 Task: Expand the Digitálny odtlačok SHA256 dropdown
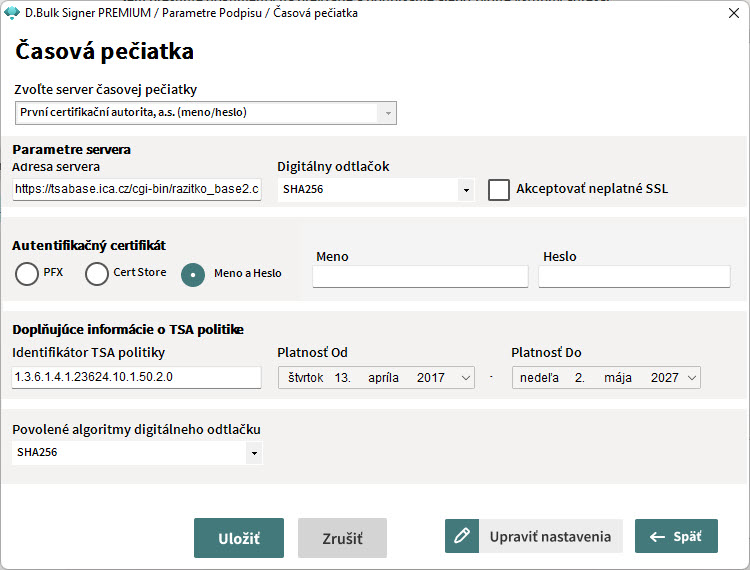(466, 190)
